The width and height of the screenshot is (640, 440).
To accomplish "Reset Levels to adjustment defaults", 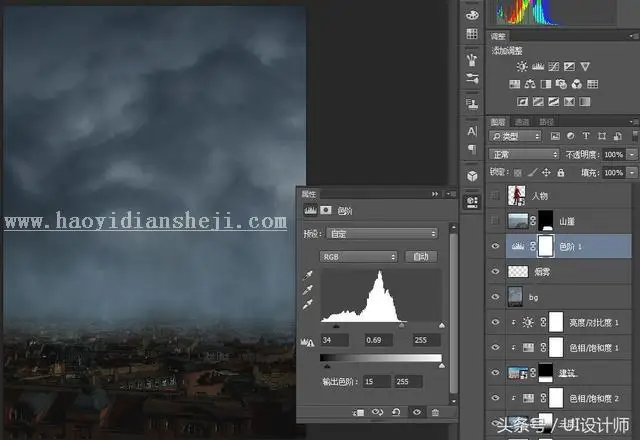I will pyautogui.click(x=396, y=412).
